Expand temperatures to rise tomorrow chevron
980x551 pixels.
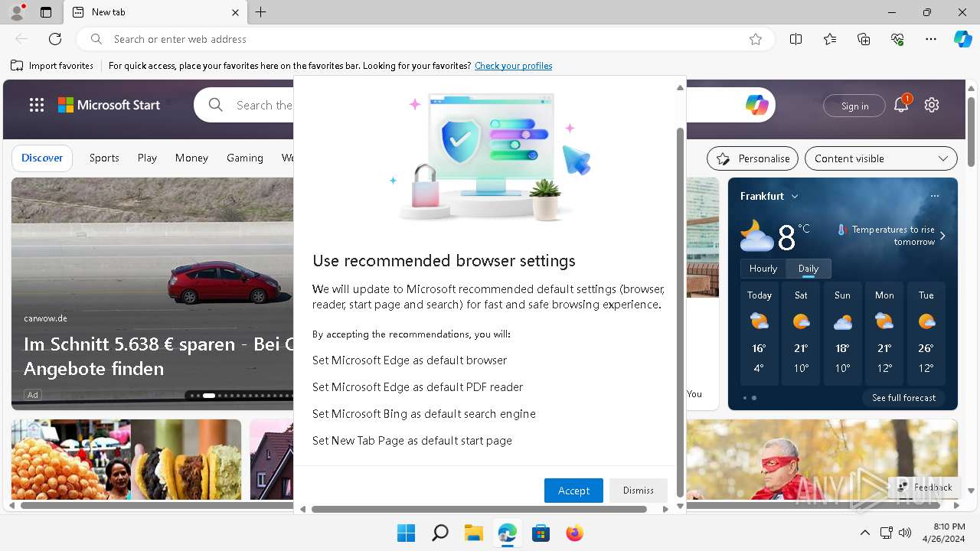click(942, 236)
